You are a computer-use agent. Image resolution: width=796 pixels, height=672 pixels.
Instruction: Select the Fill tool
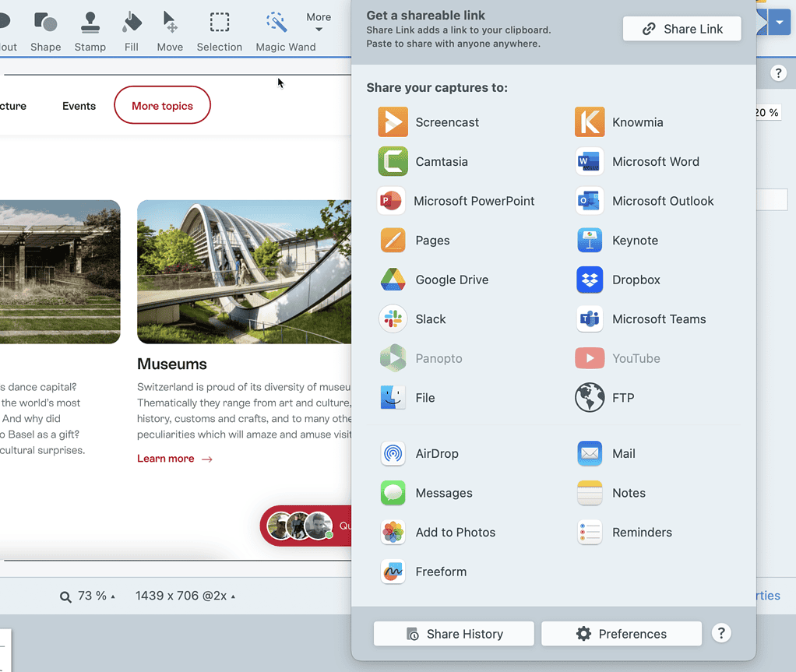tap(131, 30)
